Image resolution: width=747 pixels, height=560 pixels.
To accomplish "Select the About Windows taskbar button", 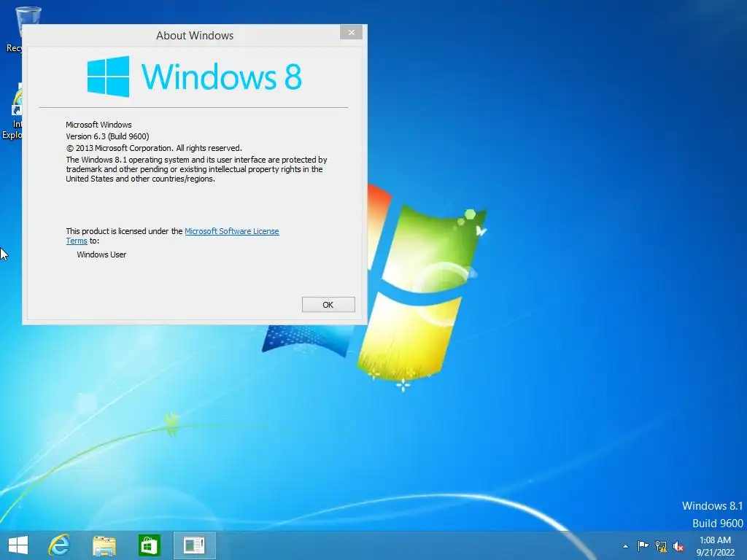I will click(194, 545).
